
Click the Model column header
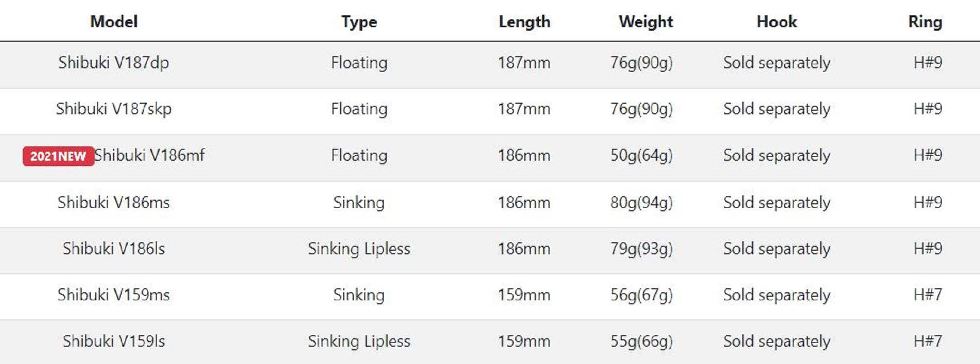pos(114,22)
